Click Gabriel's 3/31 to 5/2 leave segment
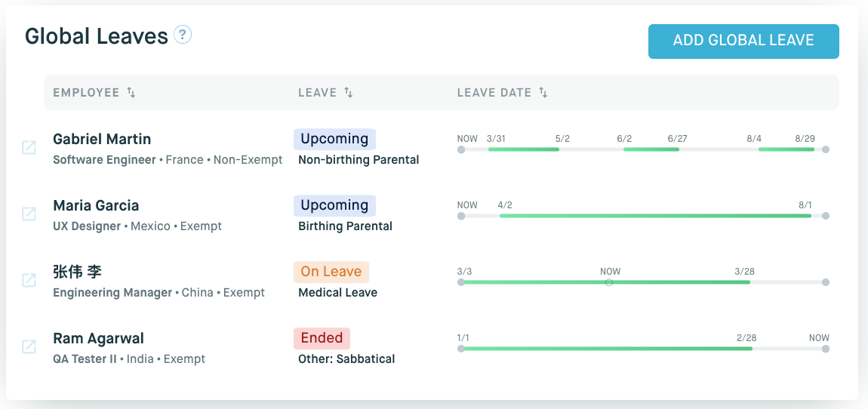868x409 pixels. pos(523,149)
